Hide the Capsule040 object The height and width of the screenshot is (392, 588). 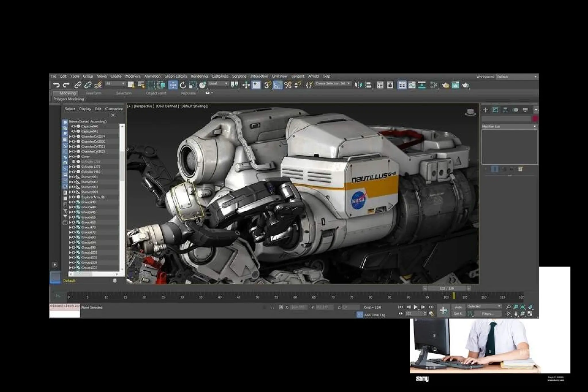pyautogui.click(x=74, y=126)
